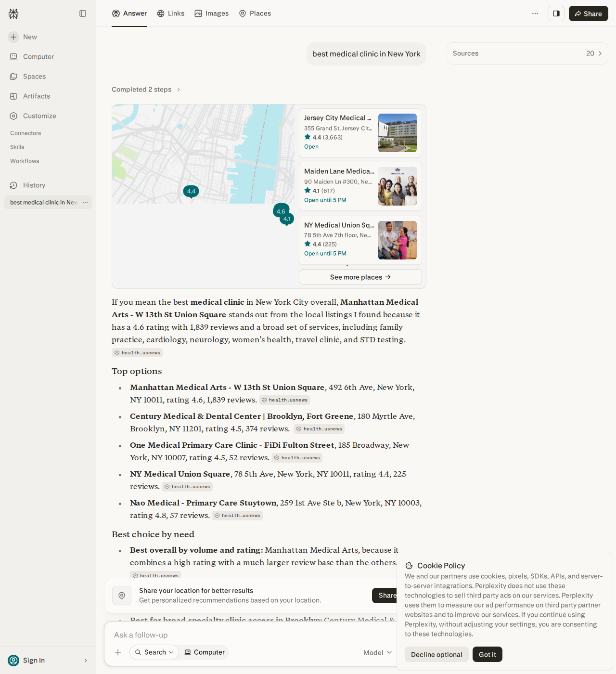This screenshot has height=674, width=616.
Task: Click the 4.4 rating map marker
Action: (191, 192)
